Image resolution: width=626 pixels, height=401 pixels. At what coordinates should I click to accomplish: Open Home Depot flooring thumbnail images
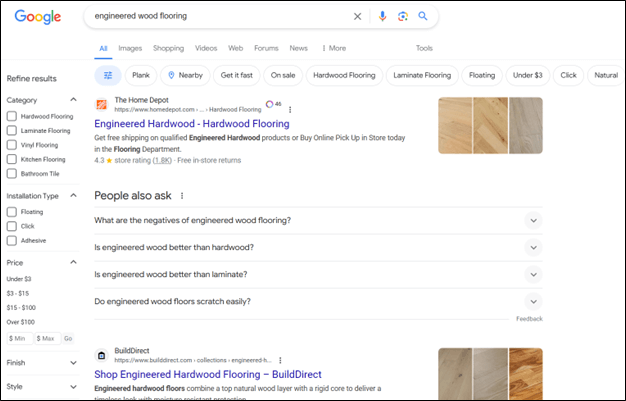(490, 126)
